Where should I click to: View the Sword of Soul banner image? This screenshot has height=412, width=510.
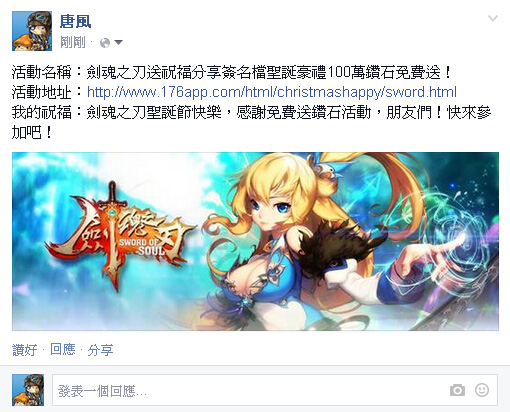pos(255,241)
